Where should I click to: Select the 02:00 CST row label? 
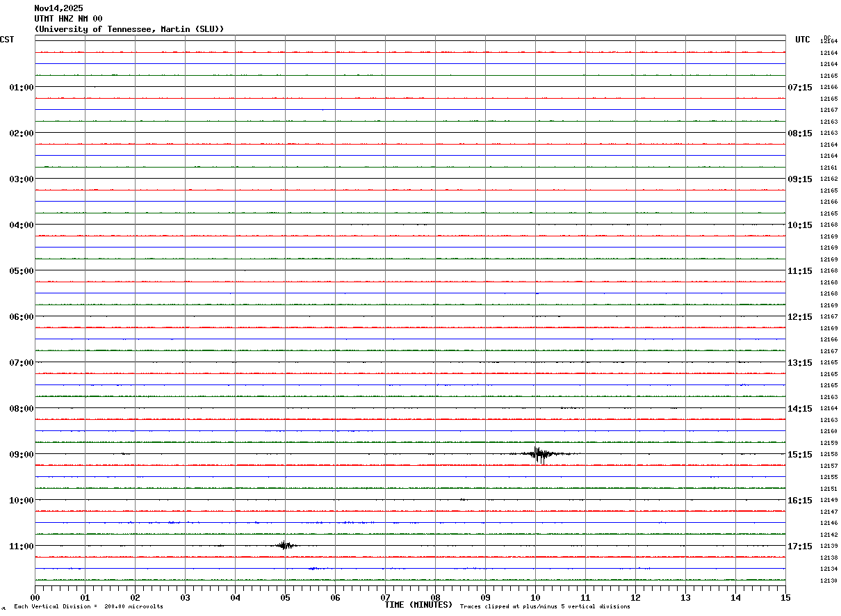(x=21, y=133)
